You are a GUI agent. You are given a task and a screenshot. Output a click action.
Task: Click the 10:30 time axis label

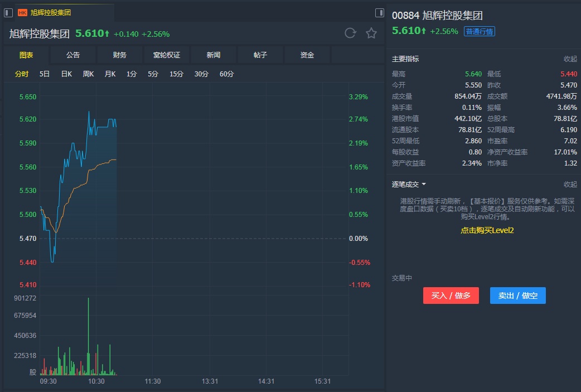point(96,381)
